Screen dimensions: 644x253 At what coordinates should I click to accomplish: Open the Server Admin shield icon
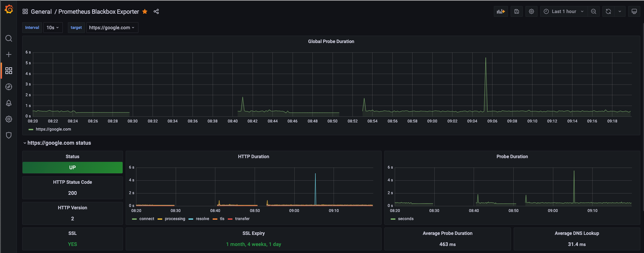coord(9,135)
